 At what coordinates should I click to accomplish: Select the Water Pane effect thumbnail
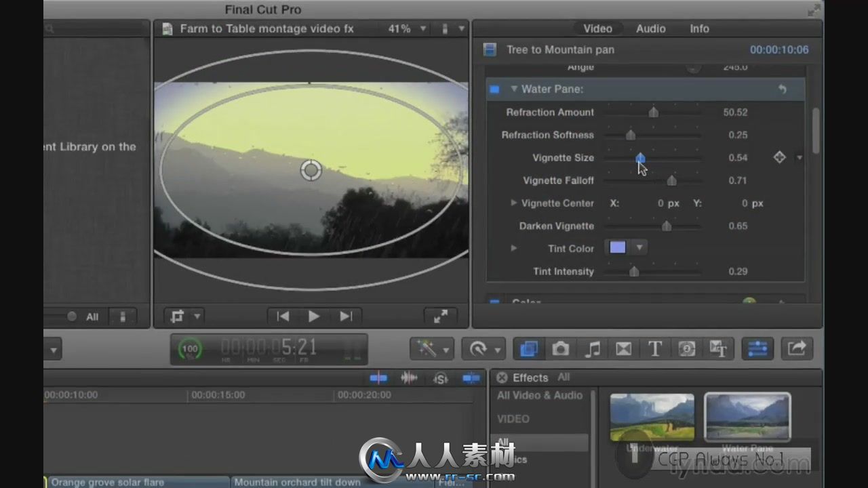pyautogui.click(x=747, y=417)
